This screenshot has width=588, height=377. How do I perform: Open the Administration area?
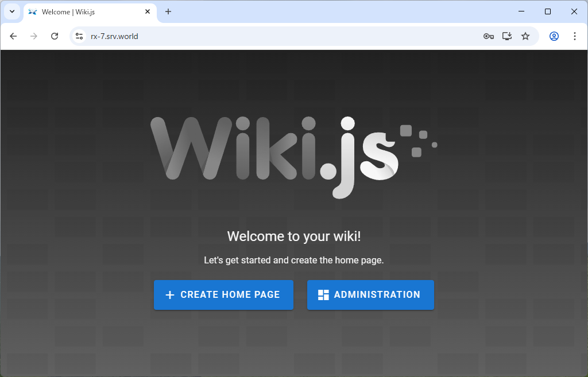click(370, 295)
